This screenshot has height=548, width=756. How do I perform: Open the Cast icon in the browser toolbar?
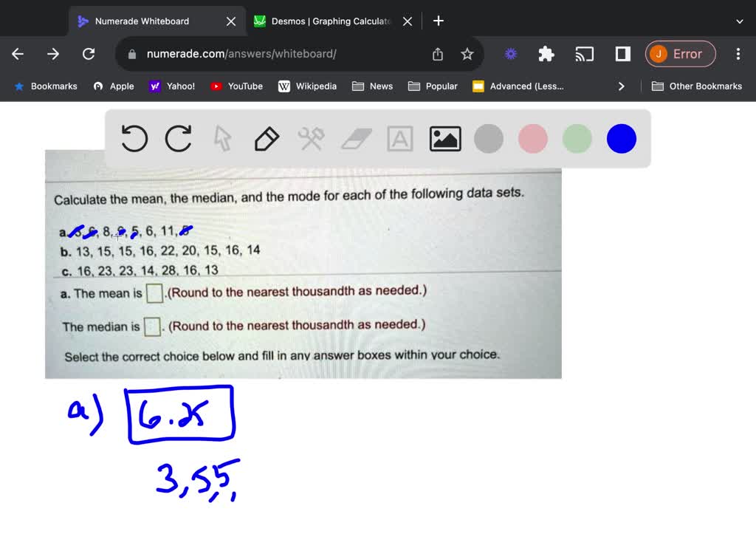tap(585, 53)
